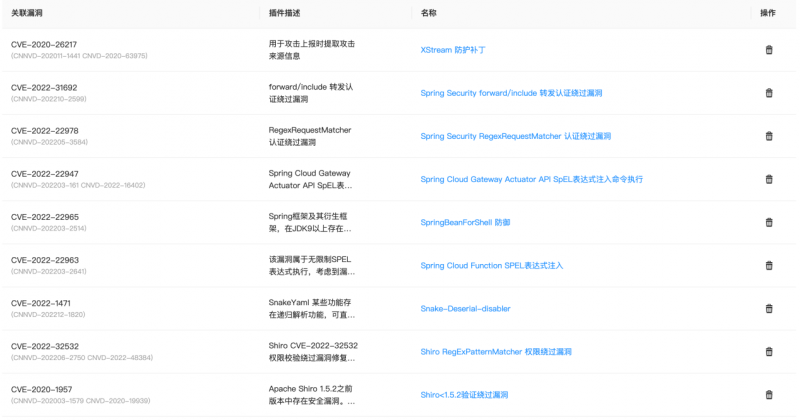Select the CVE-2022-1471 identifier
800x420 pixels.
coord(41,304)
